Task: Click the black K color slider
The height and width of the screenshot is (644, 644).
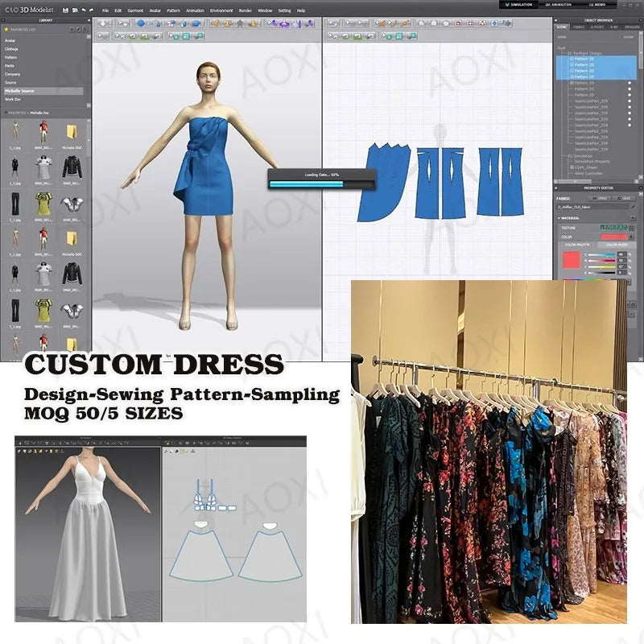Action: click(x=601, y=272)
